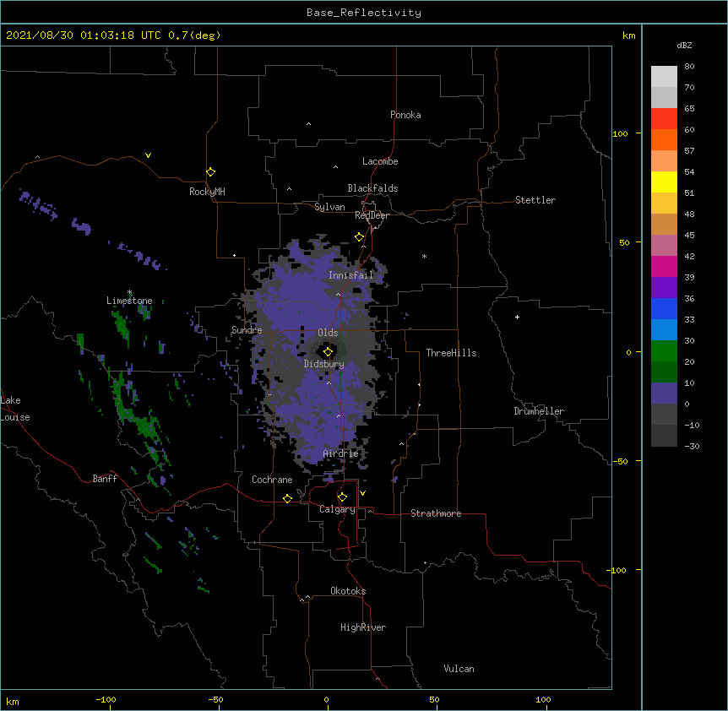Click the -50 km mark on bottom axis
The width and height of the screenshot is (728, 711).
(215, 699)
